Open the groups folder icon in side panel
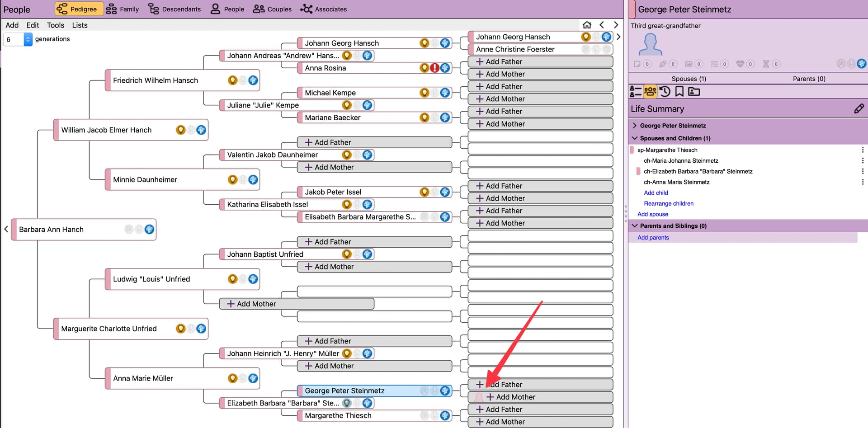Image resolution: width=868 pixels, height=428 pixels. click(x=694, y=92)
